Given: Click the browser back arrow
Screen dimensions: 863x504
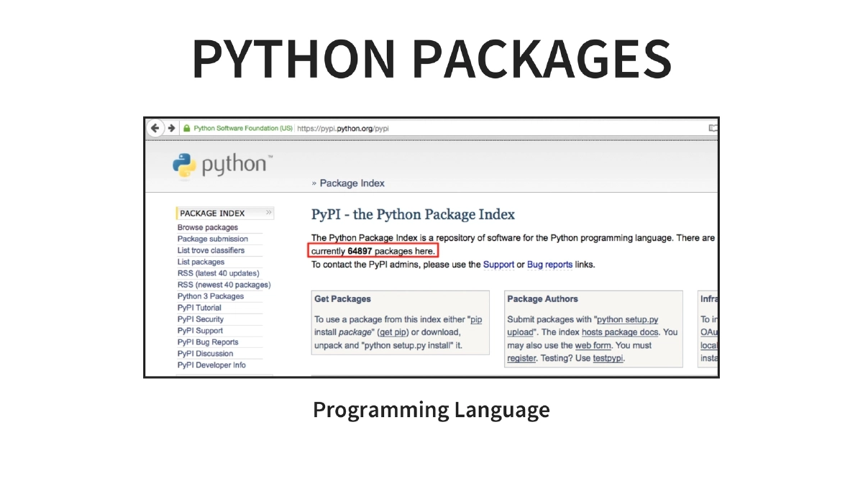Looking at the screenshot, I should coord(157,127).
